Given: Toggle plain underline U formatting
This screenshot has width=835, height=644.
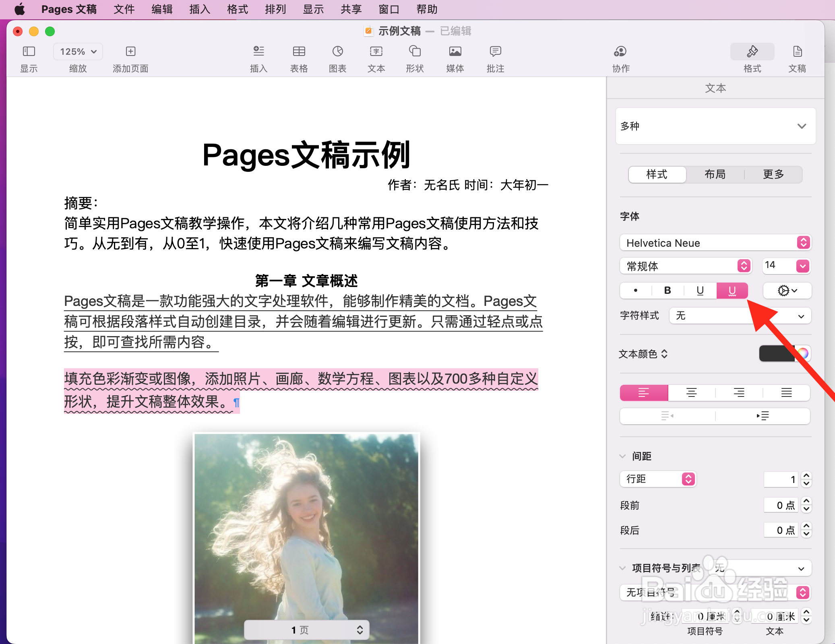Looking at the screenshot, I should (x=700, y=291).
